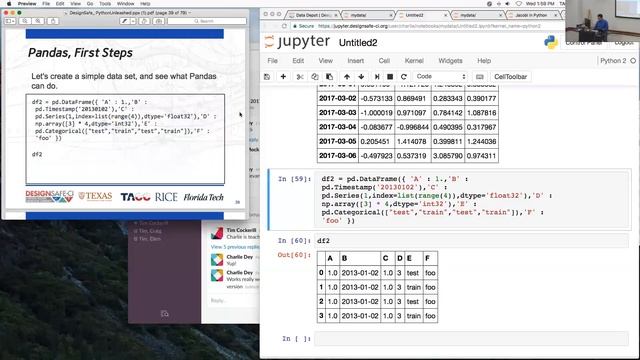Click the 2017-03-04 row header in the table
The width and height of the screenshot is (640, 360).
(338, 127)
